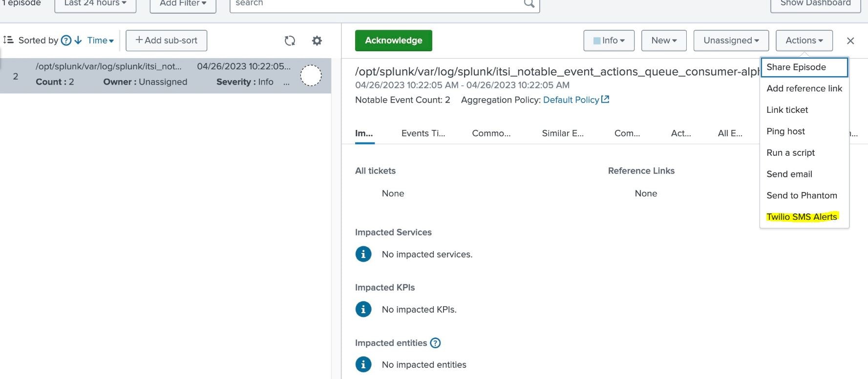
Task: Select Run a script action
Action: point(804,153)
